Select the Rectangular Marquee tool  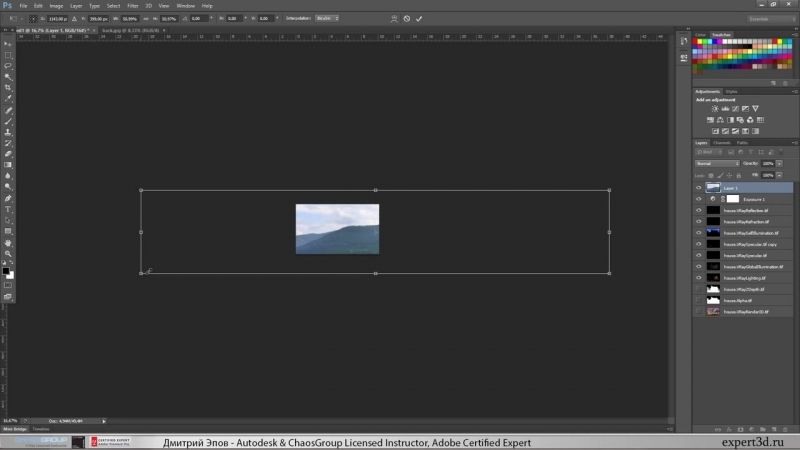click(x=8, y=55)
